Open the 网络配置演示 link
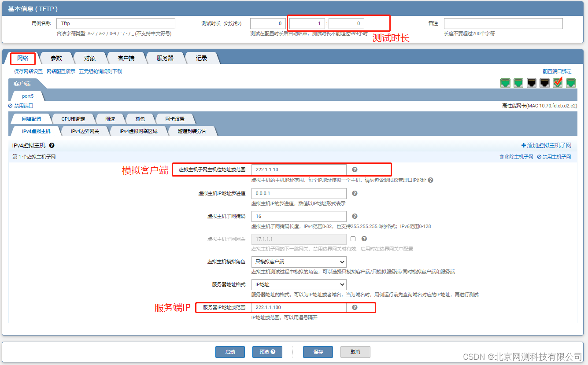Image resolution: width=588 pixels, height=365 pixels. point(61,71)
